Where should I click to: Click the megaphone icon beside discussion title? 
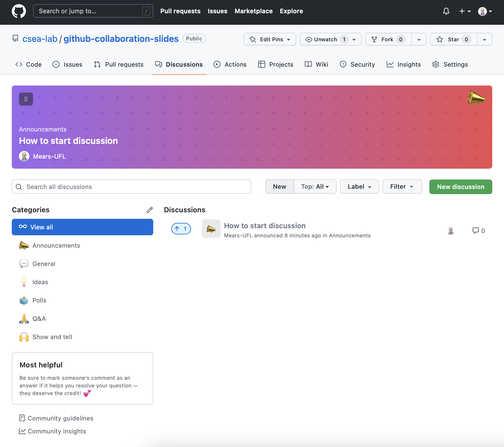(x=211, y=229)
